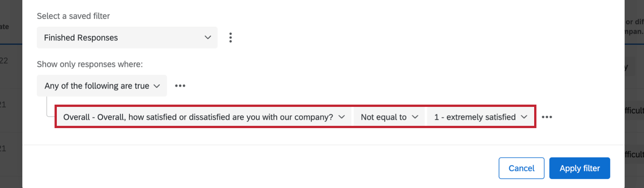Image resolution: width=644 pixels, height=188 pixels.
Task: Click the chevron beside '1 - extremely satisfied'
Action: tap(524, 117)
